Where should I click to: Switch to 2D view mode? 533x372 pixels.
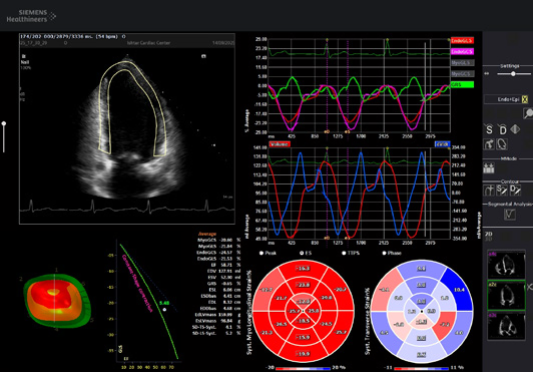point(488,234)
